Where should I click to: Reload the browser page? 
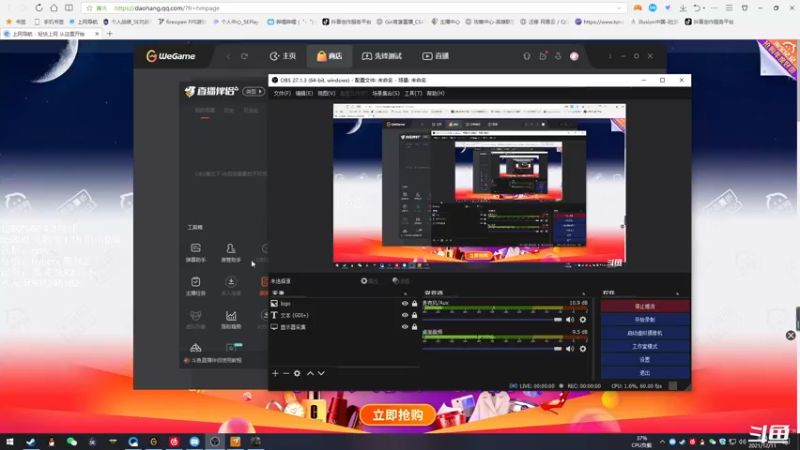[39, 8]
